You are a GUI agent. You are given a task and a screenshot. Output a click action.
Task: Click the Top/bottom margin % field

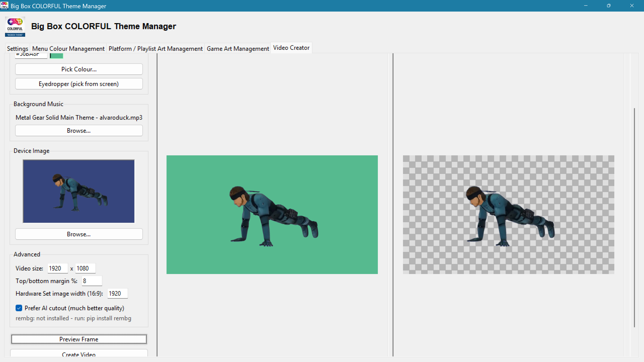92,281
